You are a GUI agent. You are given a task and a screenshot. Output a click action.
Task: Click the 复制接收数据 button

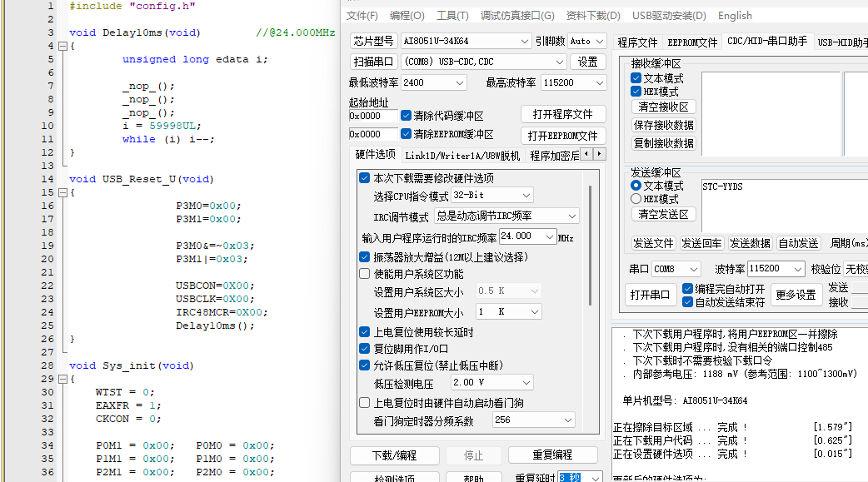coord(663,143)
